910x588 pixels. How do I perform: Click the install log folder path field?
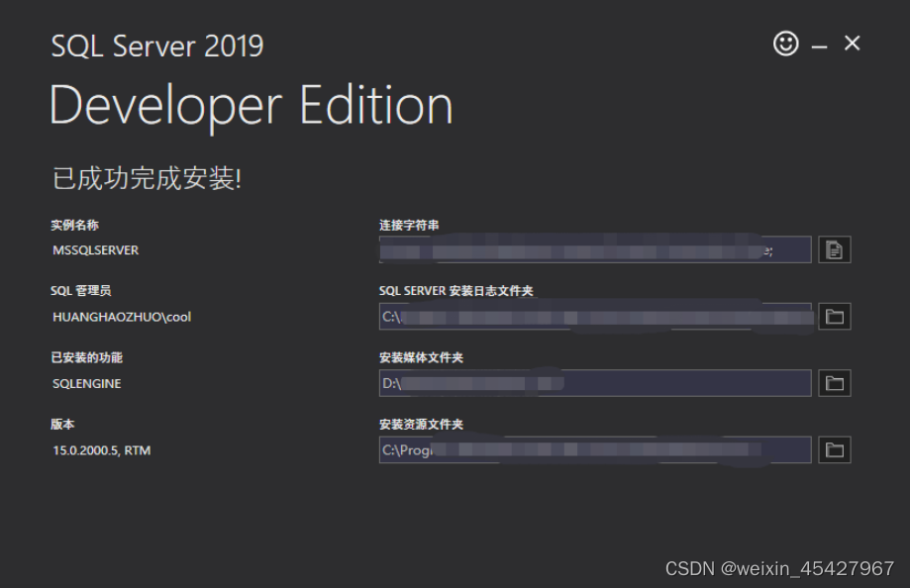coord(595,317)
